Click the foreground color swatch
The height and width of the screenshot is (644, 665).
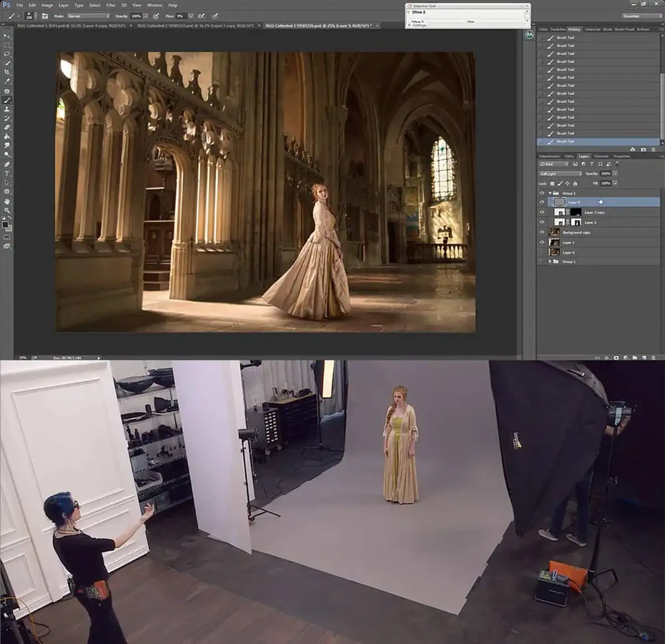click(x=5, y=224)
